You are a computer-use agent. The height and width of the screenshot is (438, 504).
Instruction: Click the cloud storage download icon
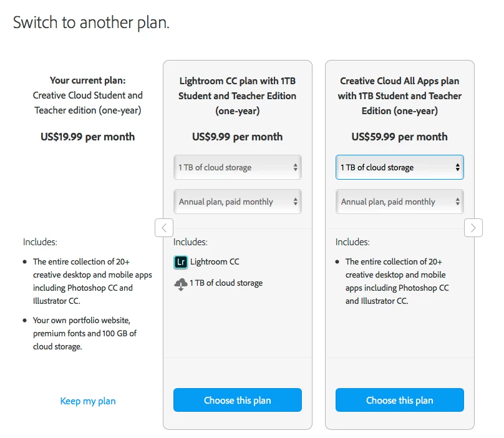[x=181, y=284]
